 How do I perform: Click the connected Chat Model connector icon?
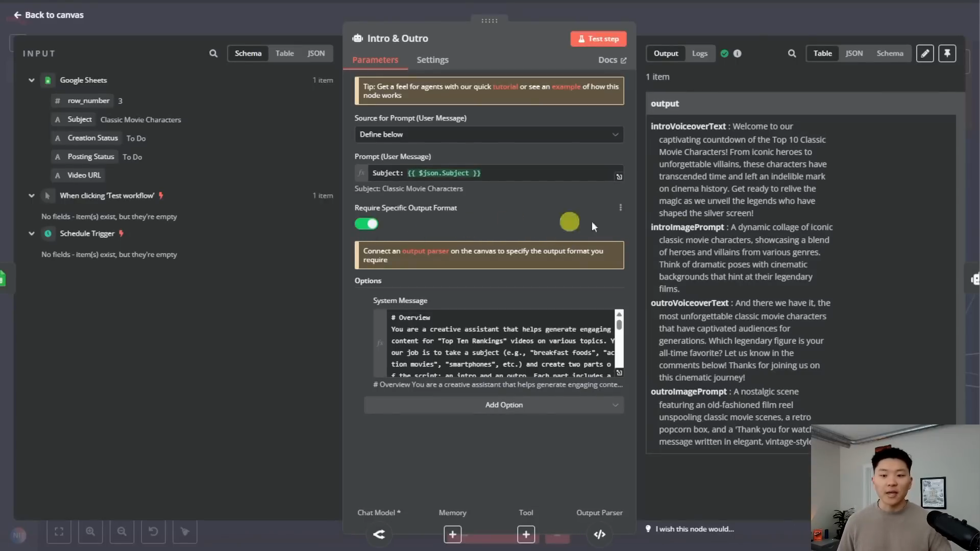point(379,534)
